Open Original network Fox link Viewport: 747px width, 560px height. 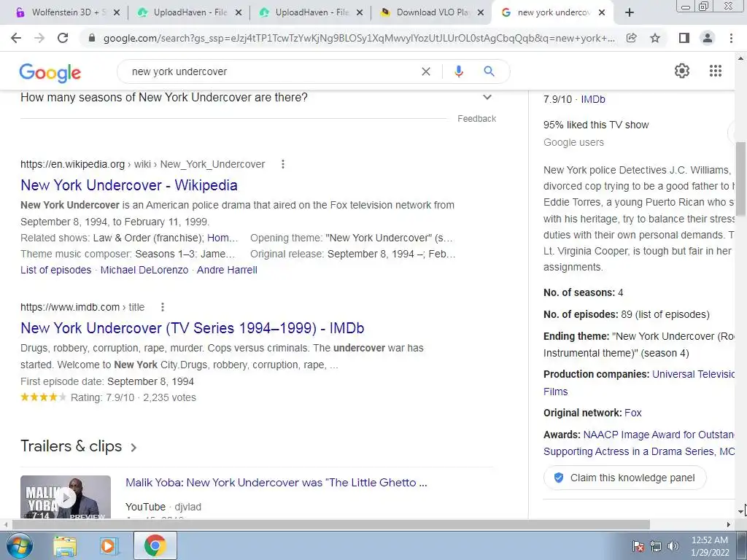[633, 413]
